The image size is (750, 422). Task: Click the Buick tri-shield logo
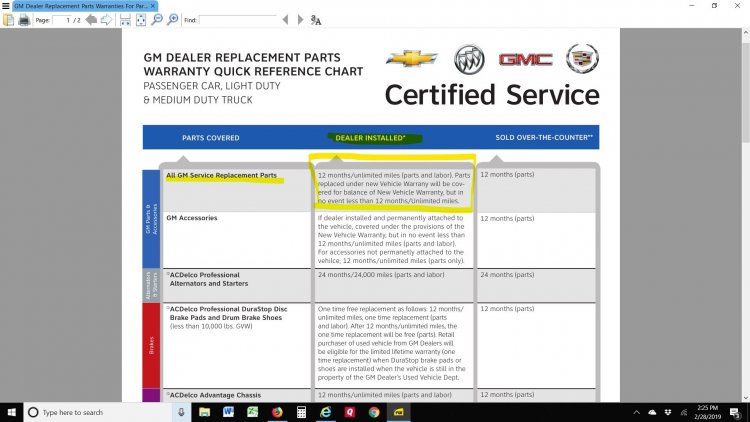[x=469, y=59]
